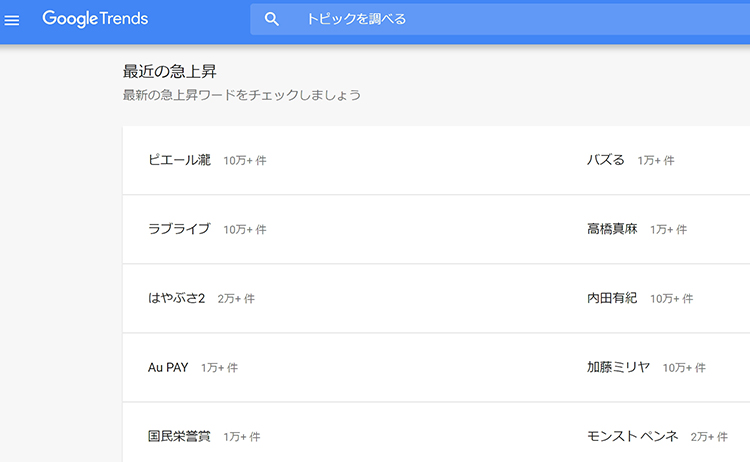Click 2万+ 件 count beside モンスト ペンネ

coord(709,437)
